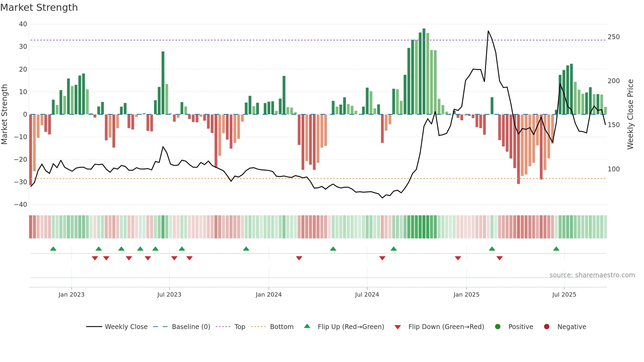Viewport: 644px width, 362px height.
Task: Select the flip-down marker in early 2024
Action: point(299,258)
